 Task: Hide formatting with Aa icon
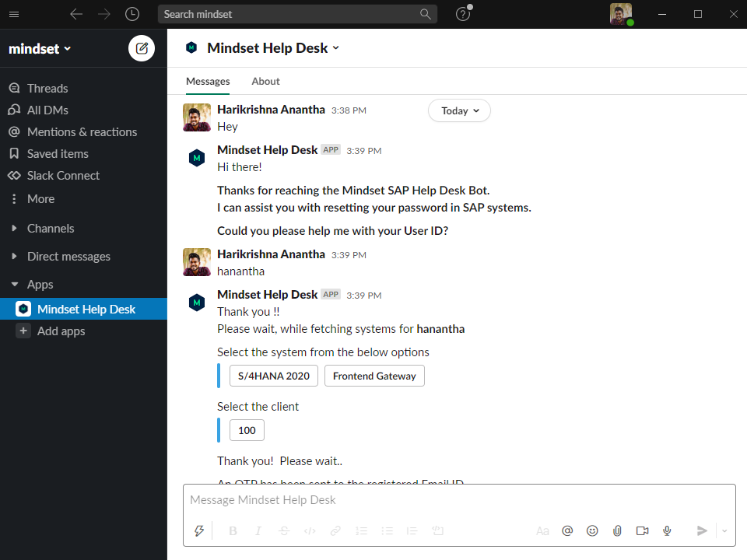(542, 530)
